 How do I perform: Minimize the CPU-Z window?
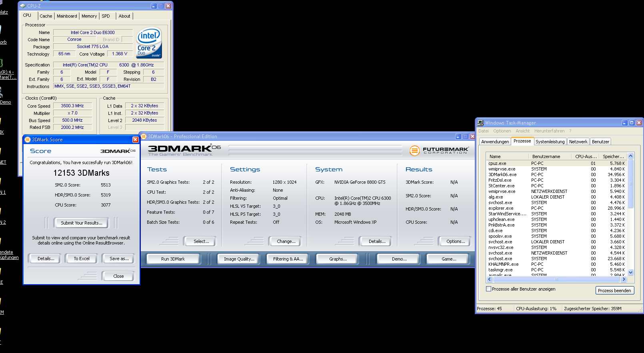tap(154, 6)
